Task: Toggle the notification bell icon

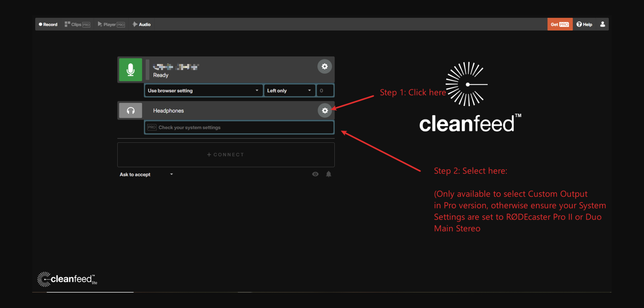Action: (329, 174)
